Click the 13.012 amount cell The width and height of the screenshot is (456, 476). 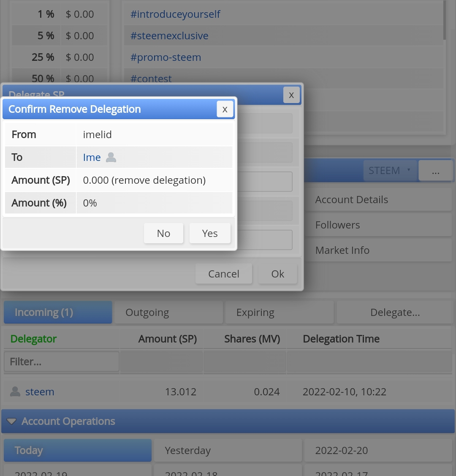click(x=181, y=392)
